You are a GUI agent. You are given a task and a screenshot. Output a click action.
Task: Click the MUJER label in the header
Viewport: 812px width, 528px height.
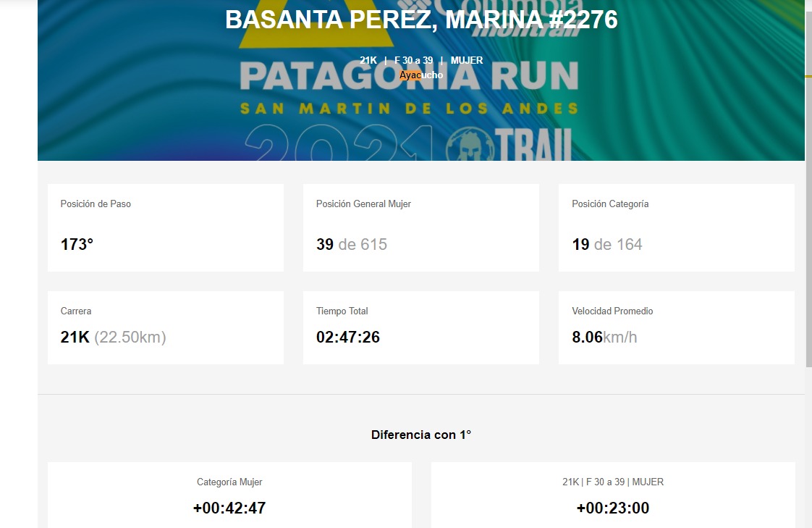(466, 61)
